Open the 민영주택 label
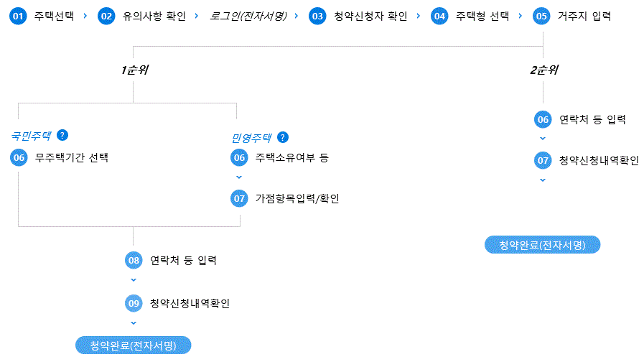This screenshot has height=357, width=644. (251, 138)
